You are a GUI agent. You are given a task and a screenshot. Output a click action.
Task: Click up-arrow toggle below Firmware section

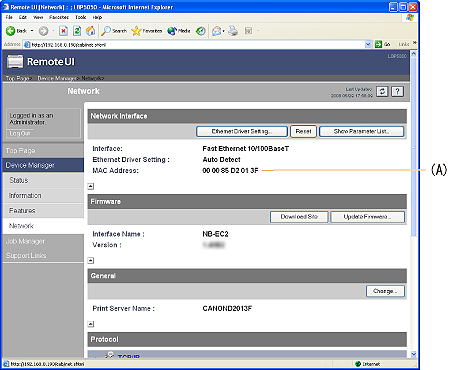coord(91,260)
